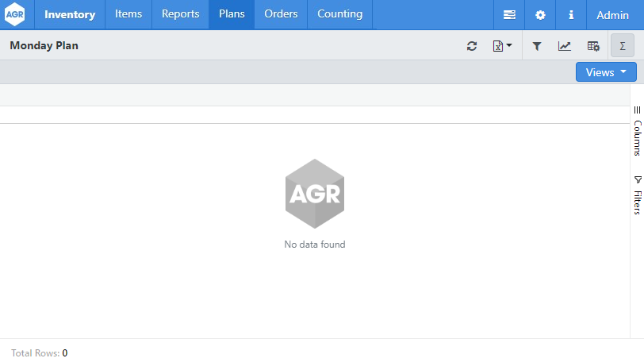This screenshot has height=362, width=644.
Task: Expand the Columns side panel
Action: point(637,132)
